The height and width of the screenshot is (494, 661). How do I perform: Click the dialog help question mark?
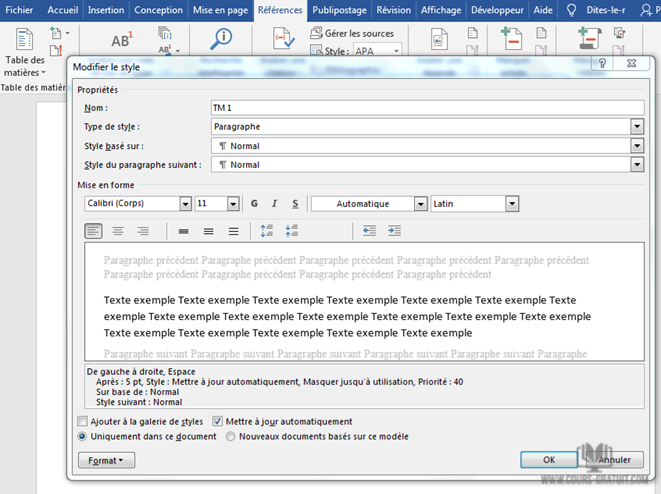(x=603, y=63)
